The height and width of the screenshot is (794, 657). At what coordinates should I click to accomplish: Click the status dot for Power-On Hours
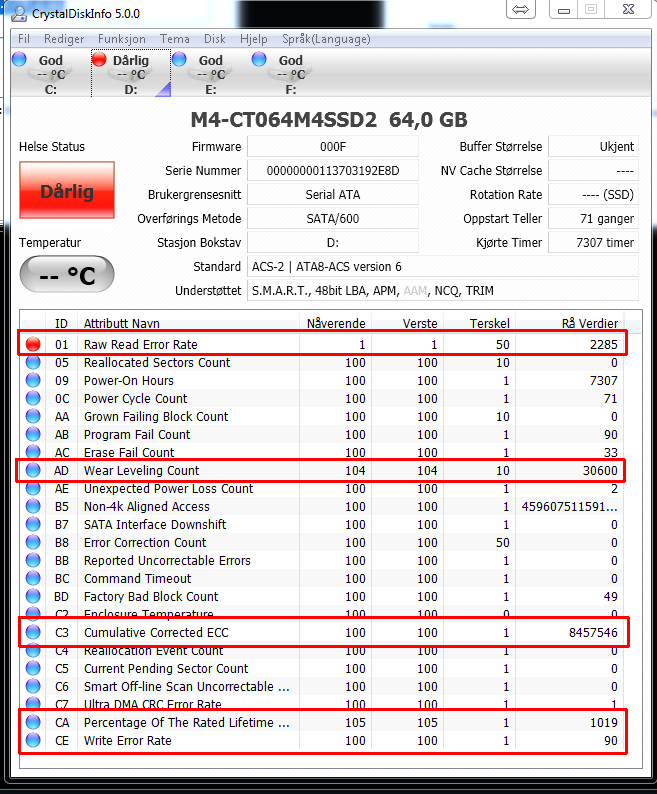click(33, 380)
